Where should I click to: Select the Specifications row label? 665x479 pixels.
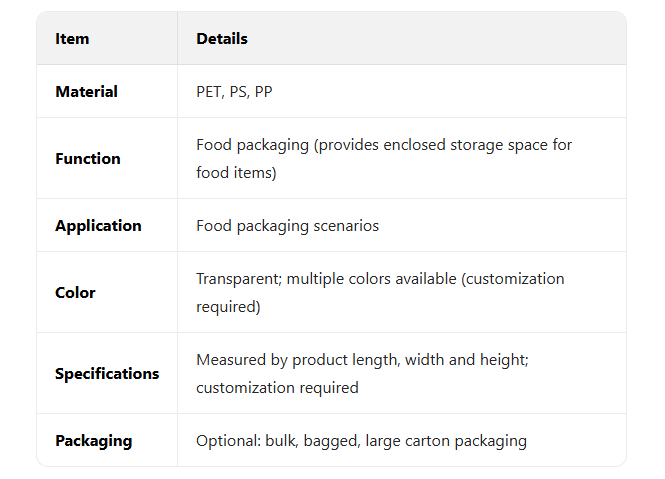pos(107,374)
